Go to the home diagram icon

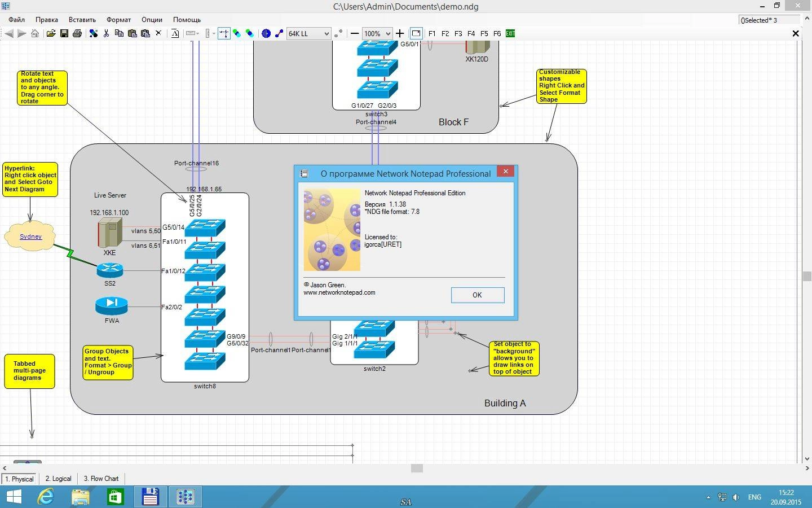(35, 34)
